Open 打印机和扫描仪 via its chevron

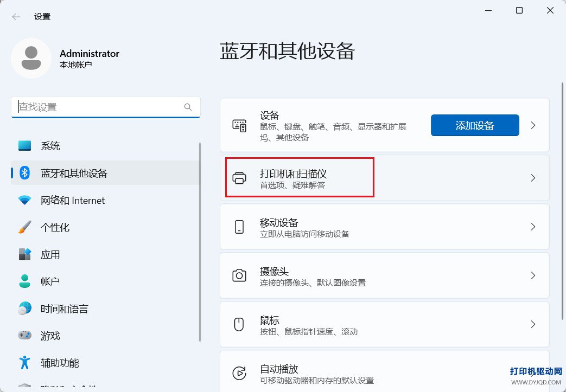[533, 178]
